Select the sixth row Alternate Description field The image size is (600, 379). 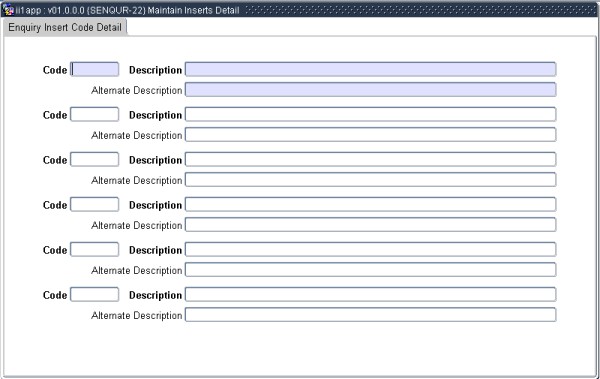point(370,315)
